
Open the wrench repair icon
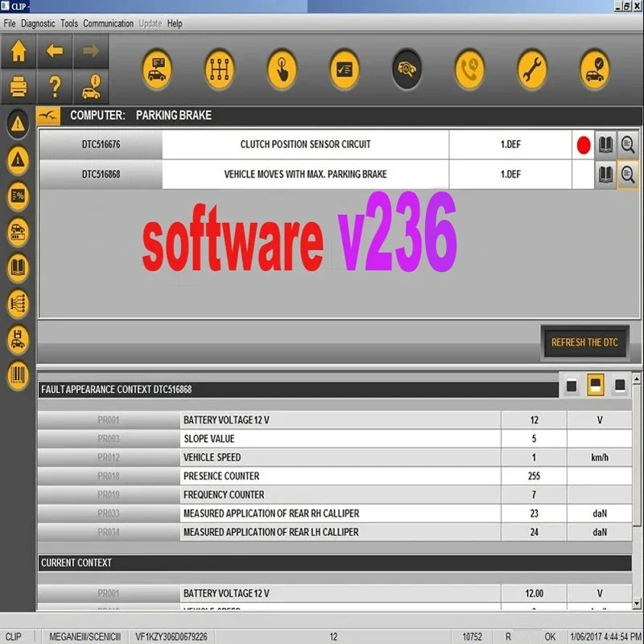click(532, 69)
